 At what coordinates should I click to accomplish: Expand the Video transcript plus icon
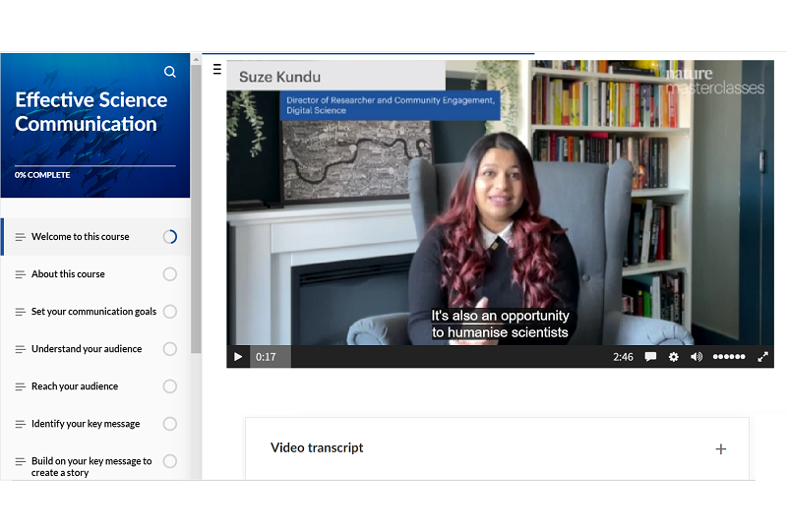(x=721, y=449)
